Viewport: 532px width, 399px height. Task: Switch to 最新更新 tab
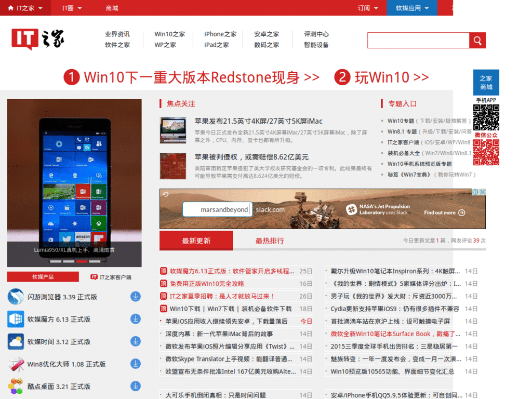pos(196,241)
